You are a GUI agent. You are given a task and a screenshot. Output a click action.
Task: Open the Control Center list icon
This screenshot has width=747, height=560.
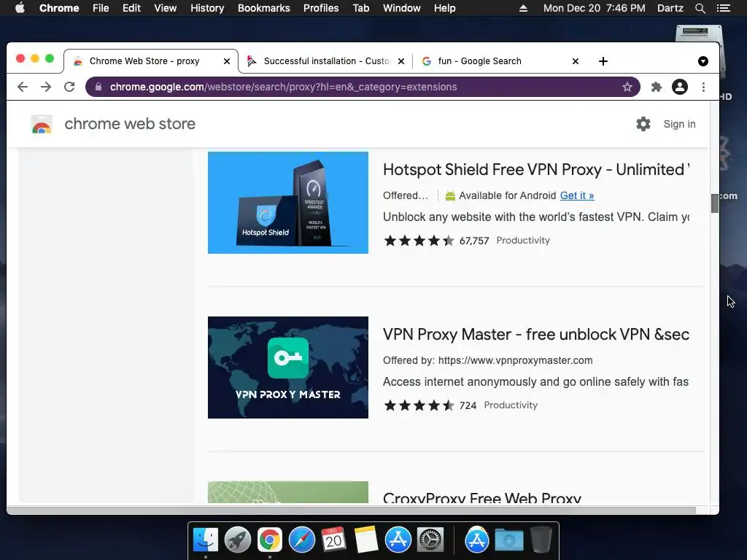[724, 8]
